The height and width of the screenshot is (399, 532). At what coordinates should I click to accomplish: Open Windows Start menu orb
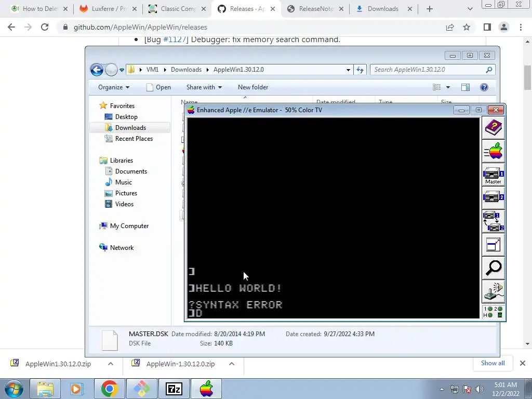coord(14,389)
